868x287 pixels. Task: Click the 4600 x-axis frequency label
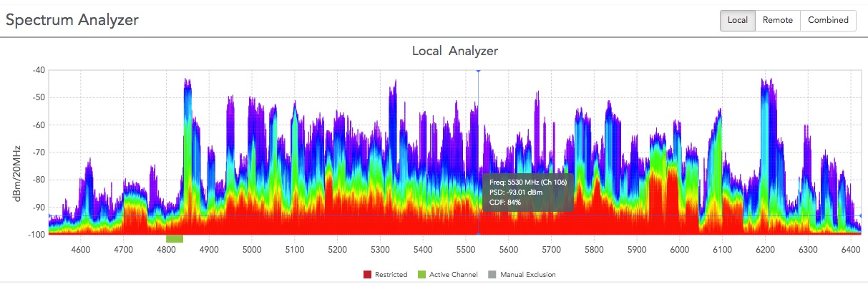[81, 249]
